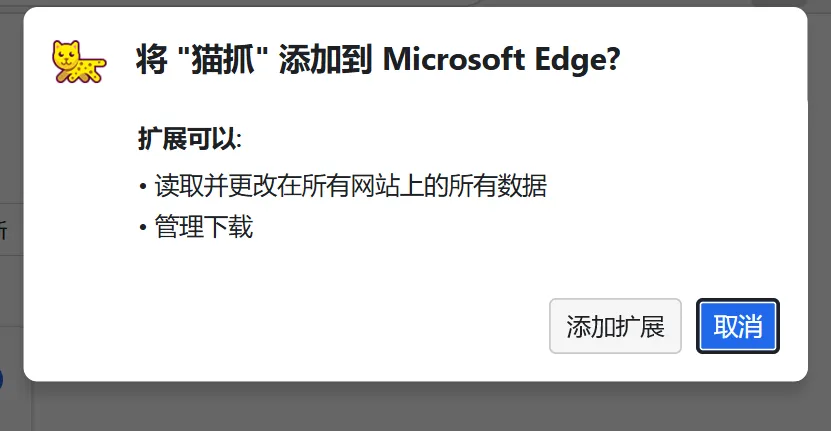Click the quoted 猫抓 name in the title

pos(224,59)
